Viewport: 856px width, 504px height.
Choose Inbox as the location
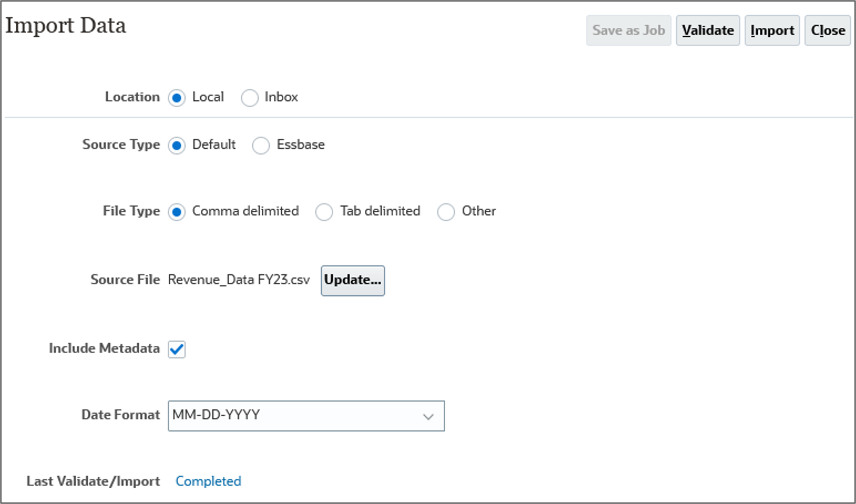[x=249, y=98]
